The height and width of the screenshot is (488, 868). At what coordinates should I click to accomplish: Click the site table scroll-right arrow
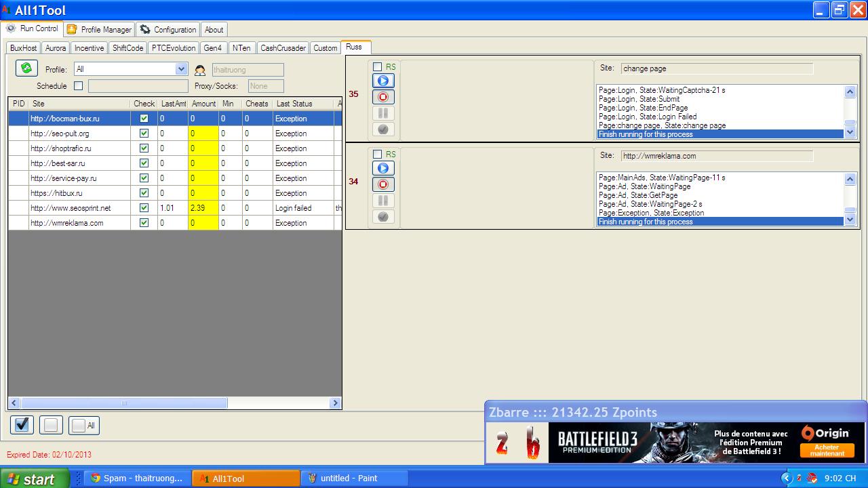[335, 403]
